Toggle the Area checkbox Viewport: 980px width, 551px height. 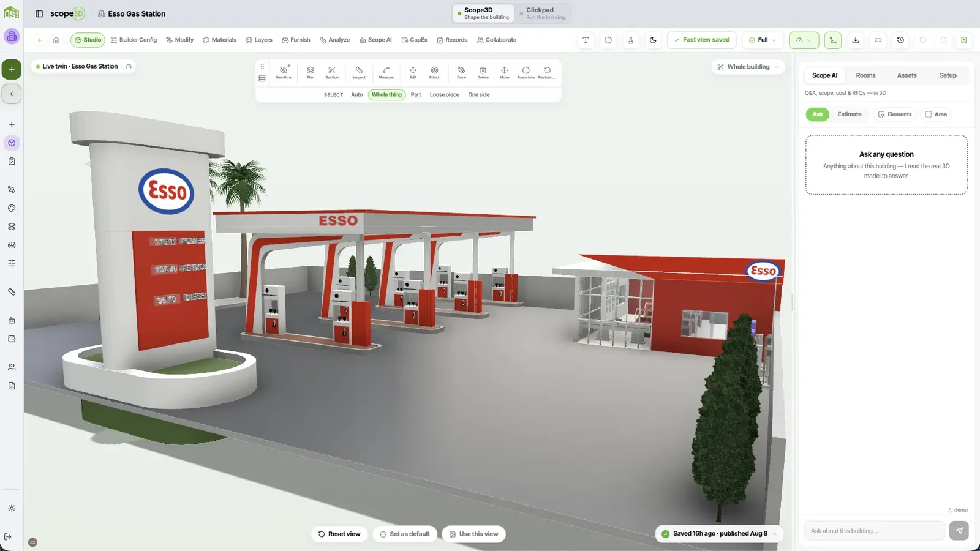936,114
